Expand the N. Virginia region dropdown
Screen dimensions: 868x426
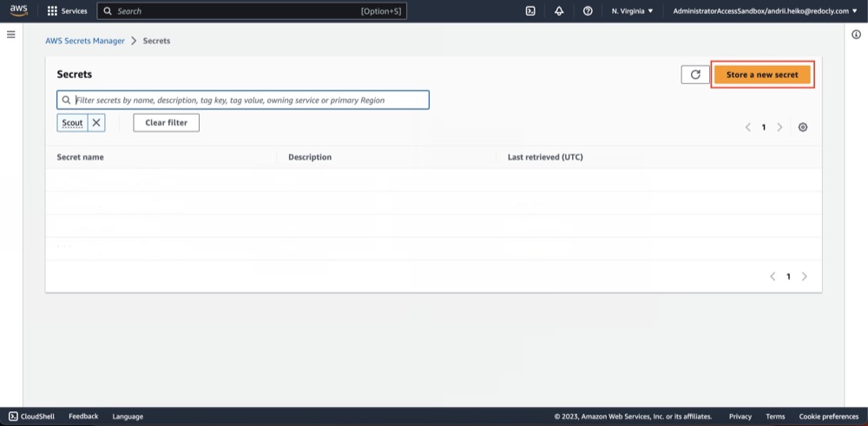pos(632,11)
